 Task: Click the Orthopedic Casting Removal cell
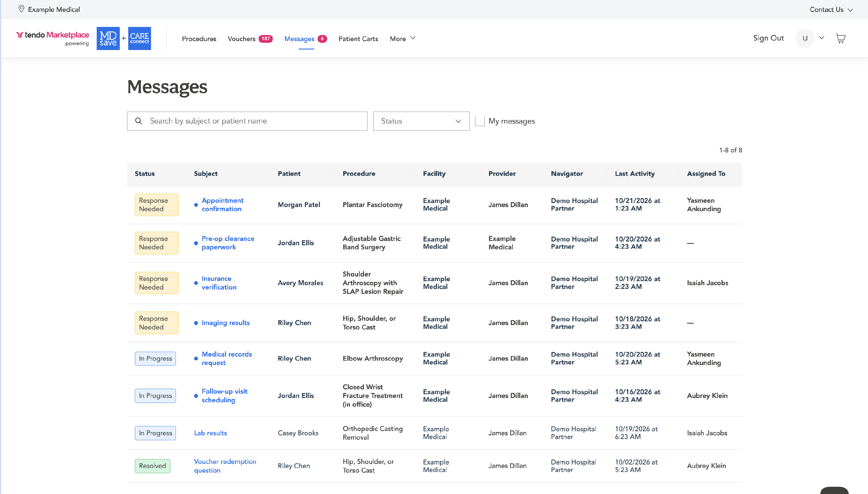click(x=373, y=433)
